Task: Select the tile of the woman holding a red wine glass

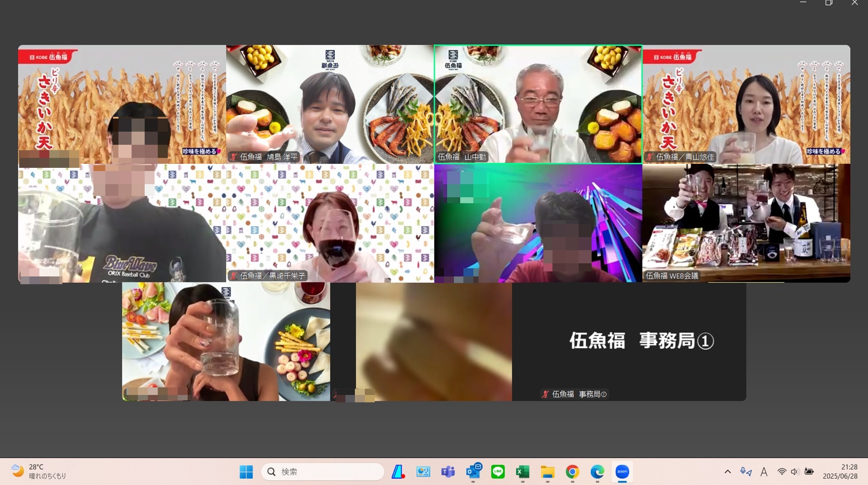Action: coord(330,223)
